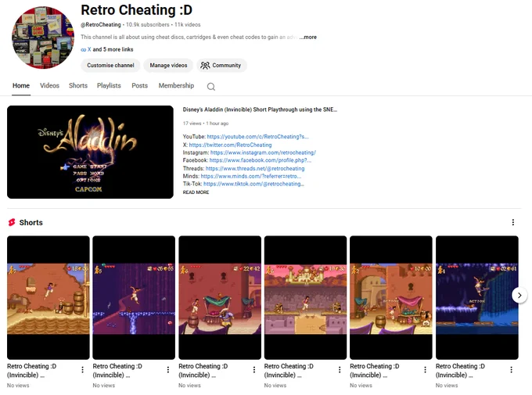Image resolution: width=532 pixels, height=395 pixels.
Task: Open the sixth Short, blue waterfall scene
Action: (x=477, y=297)
